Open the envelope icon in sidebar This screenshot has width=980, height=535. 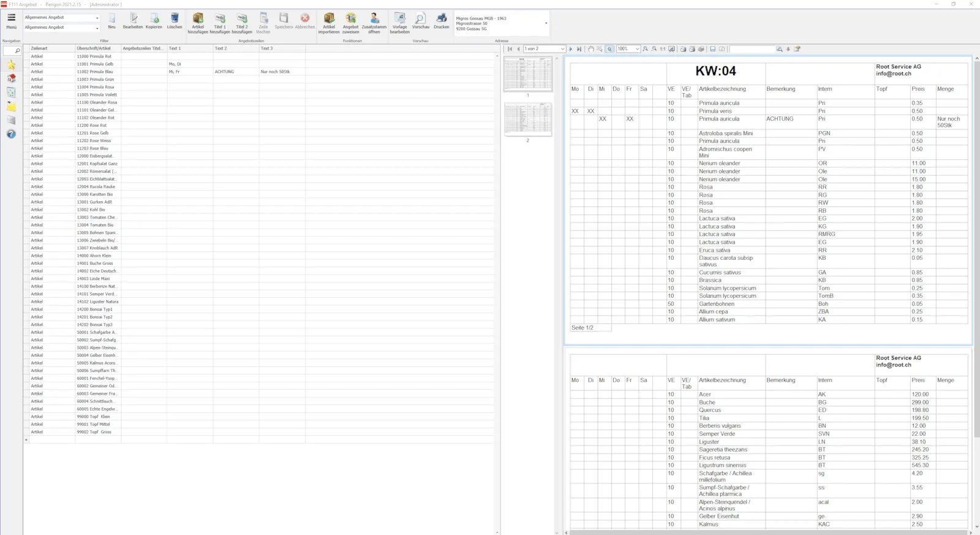11,120
